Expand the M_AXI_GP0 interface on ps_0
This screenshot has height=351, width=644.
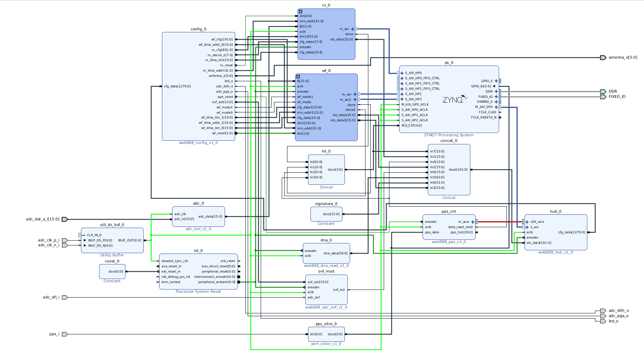[496, 107]
